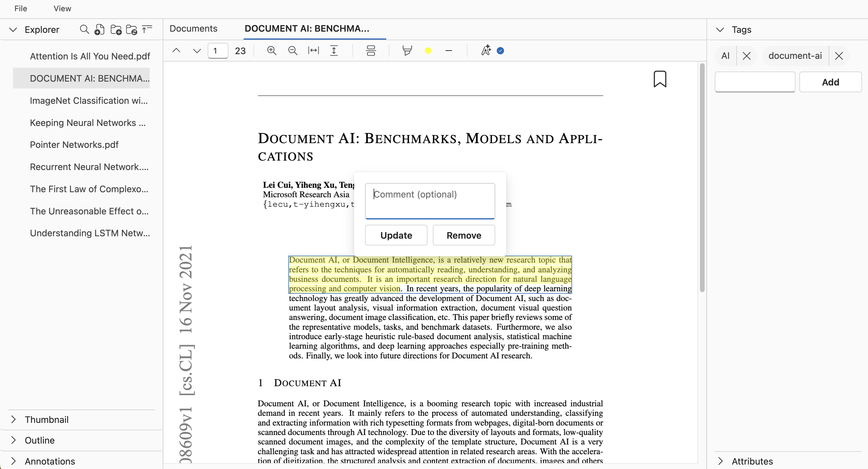Open The Unreasonable Effect o... document
Image resolution: width=868 pixels, height=469 pixels.
[89, 211]
